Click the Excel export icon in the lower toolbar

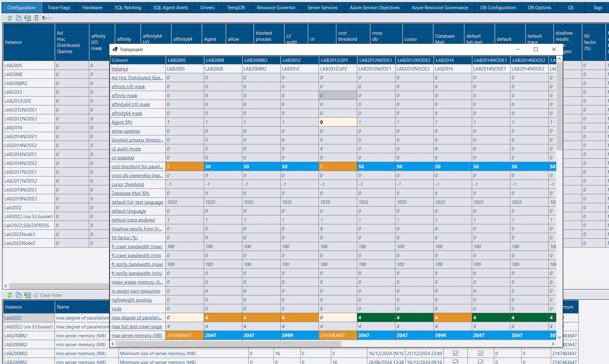click(x=28, y=295)
